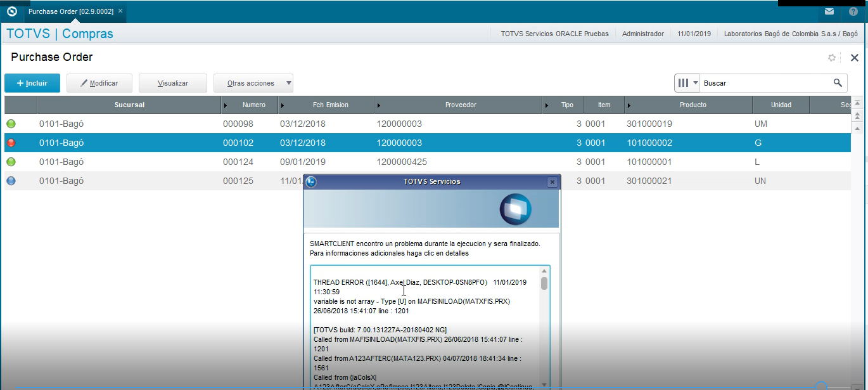Open the column filter icon beside Buscar
This screenshot has width=868, height=390.
(x=687, y=83)
